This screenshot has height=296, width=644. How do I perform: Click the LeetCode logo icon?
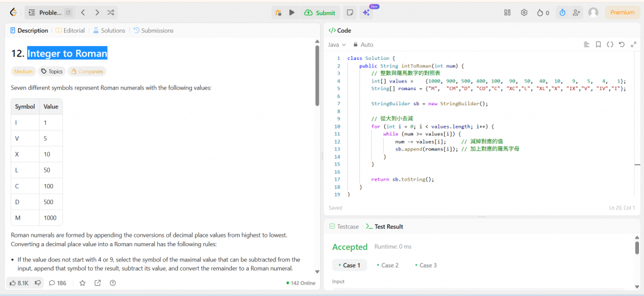point(14,13)
